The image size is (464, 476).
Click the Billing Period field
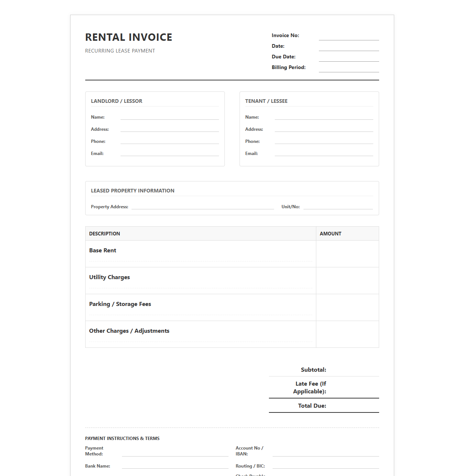[x=349, y=68]
